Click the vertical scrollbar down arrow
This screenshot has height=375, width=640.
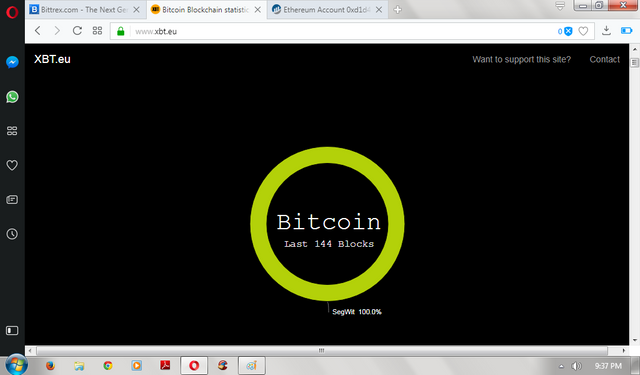pyautogui.click(x=634, y=340)
